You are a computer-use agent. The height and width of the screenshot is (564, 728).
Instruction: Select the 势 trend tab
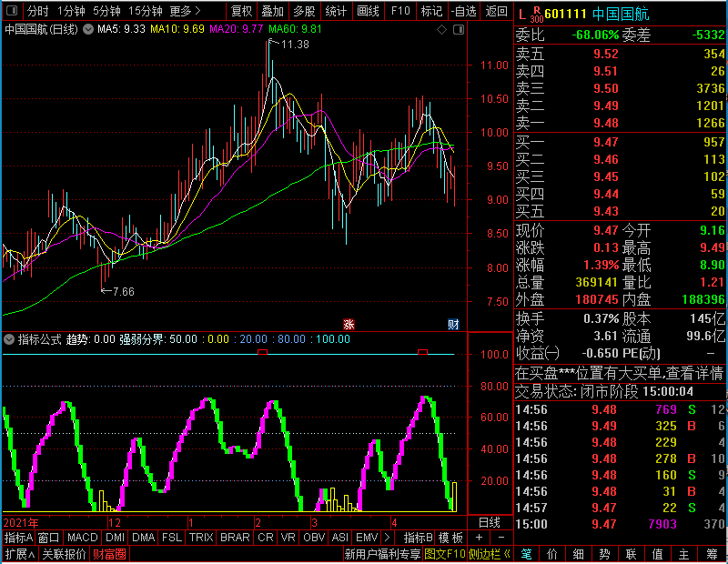(604, 554)
